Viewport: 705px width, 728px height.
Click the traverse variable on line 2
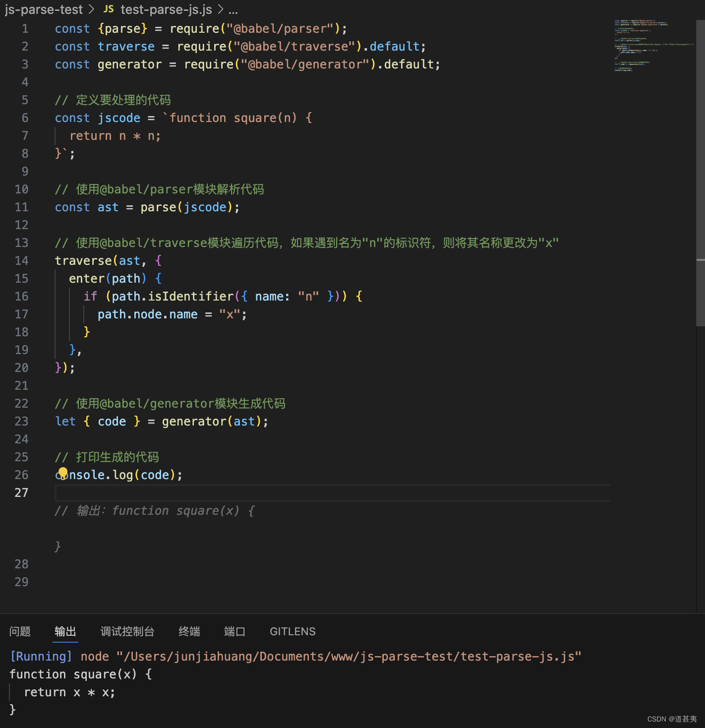[x=126, y=46]
